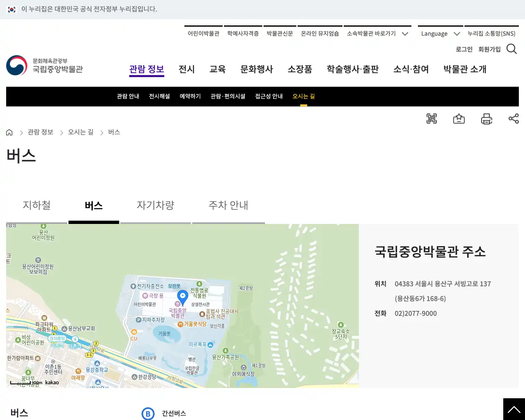Screen dimensions: 525x420
Task: Open the 어린이박물관 link
Action: pyautogui.click(x=203, y=34)
